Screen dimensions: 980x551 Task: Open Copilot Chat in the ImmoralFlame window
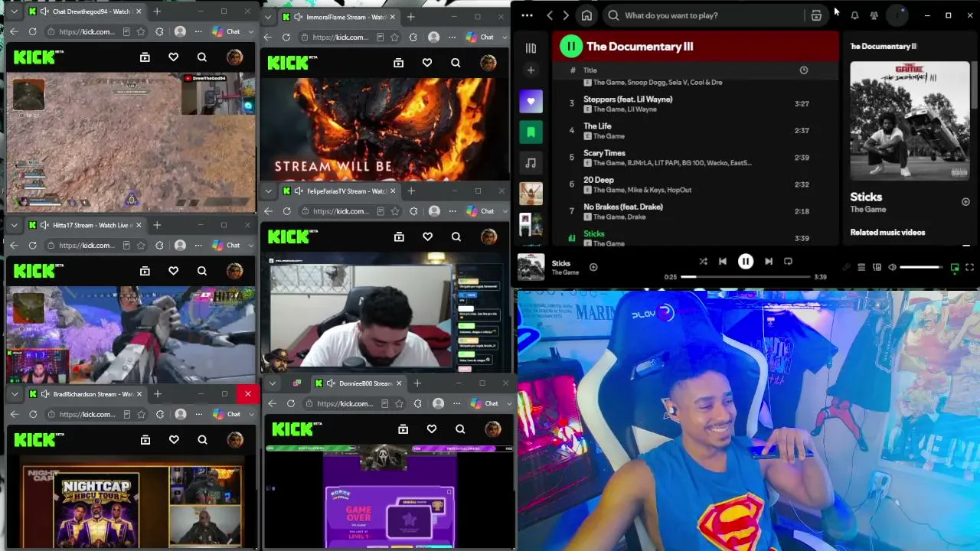479,37
